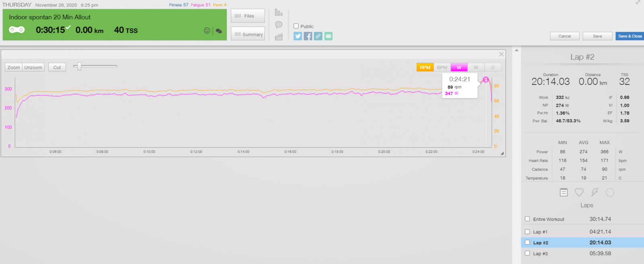
Task: Click the Unzoom button
Action: click(33, 68)
